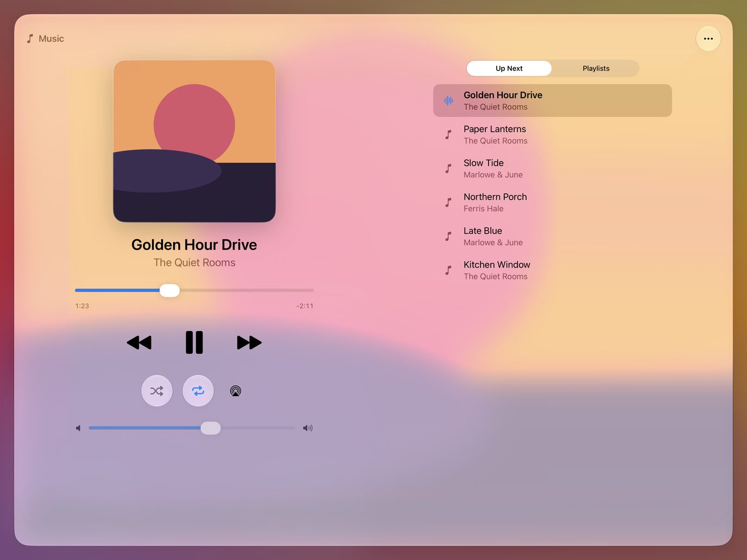Play Kitchen Window from the queue
747x560 pixels.
click(553, 270)
